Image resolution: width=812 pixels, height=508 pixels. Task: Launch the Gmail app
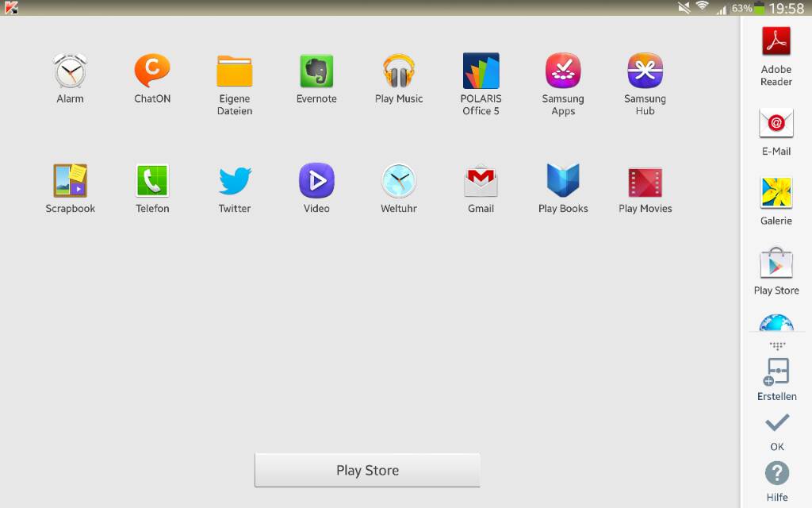(x=481, y=181)
